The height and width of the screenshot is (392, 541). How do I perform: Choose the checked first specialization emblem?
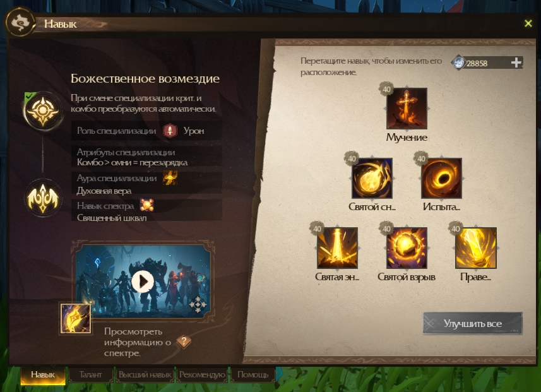pos(43,110)
